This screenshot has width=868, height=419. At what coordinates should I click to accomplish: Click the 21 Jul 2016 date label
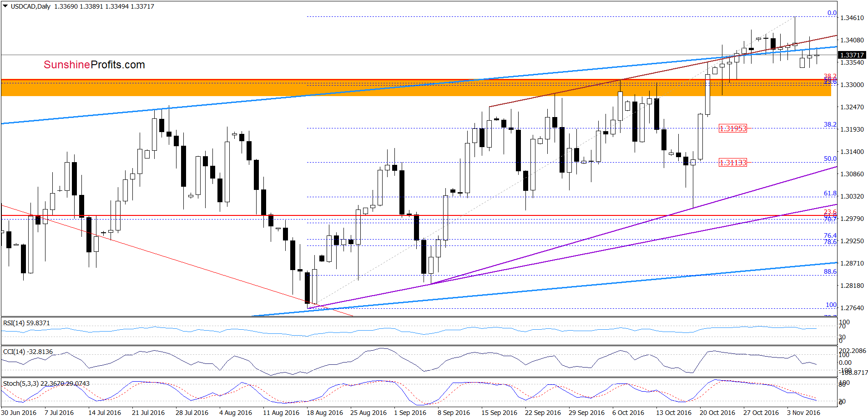(148, 413)
